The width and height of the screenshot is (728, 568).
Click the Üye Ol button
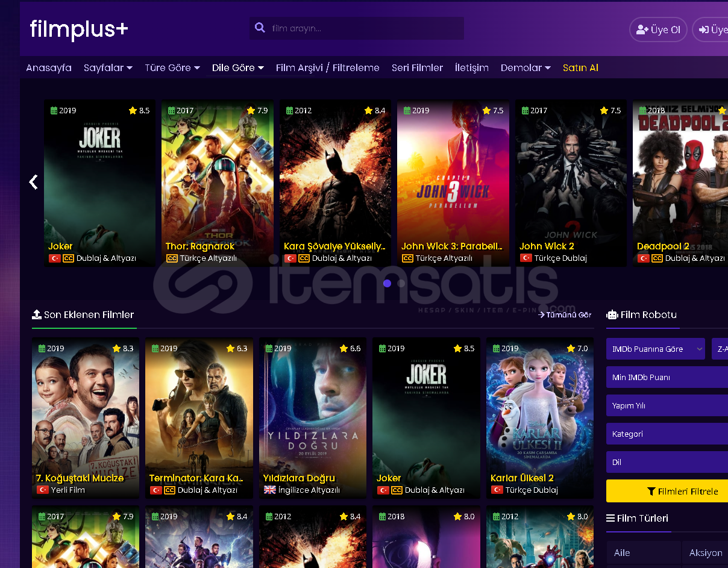click(658, 30)
